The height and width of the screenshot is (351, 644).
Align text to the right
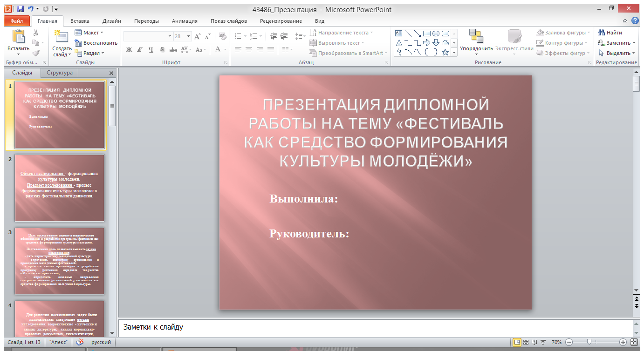[260, 49]
